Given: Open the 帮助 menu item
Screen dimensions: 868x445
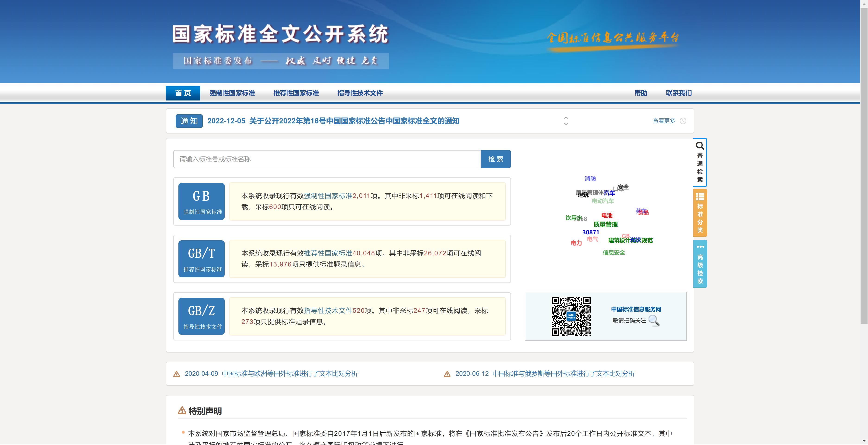Looking at the screenshot, I should (x=640, y=93).
